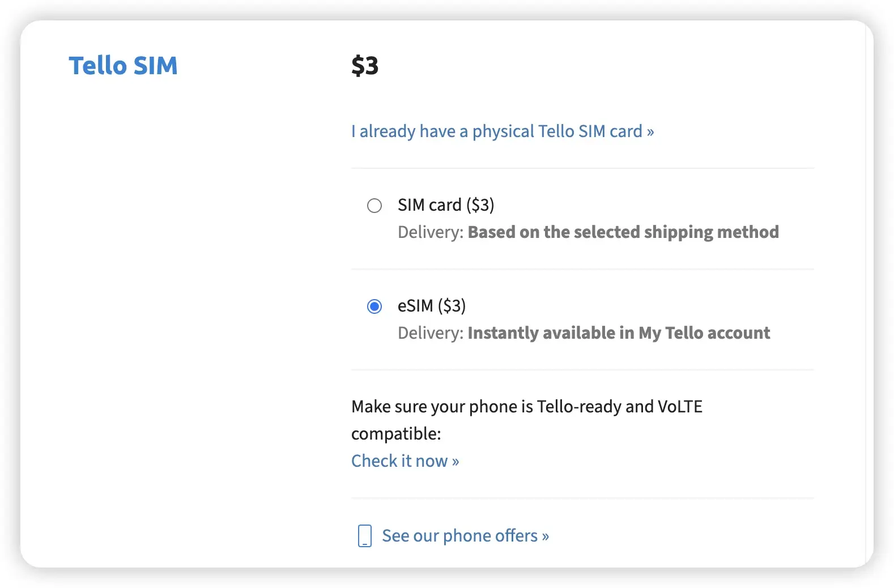Click the "eSIM ($3)" option label

pos(432,306)
